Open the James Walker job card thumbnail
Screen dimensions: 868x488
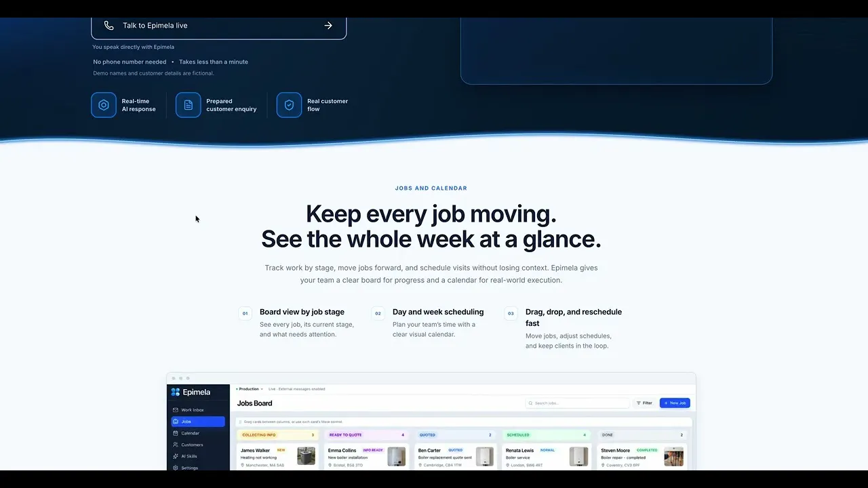306,456
